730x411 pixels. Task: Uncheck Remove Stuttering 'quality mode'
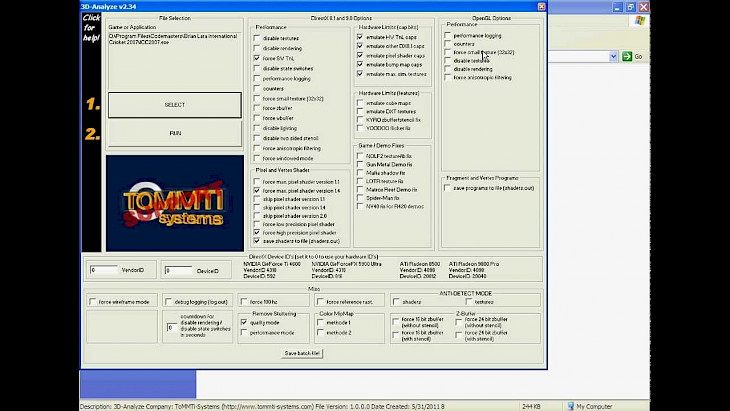pyautogui.click(x=244, y=322)
